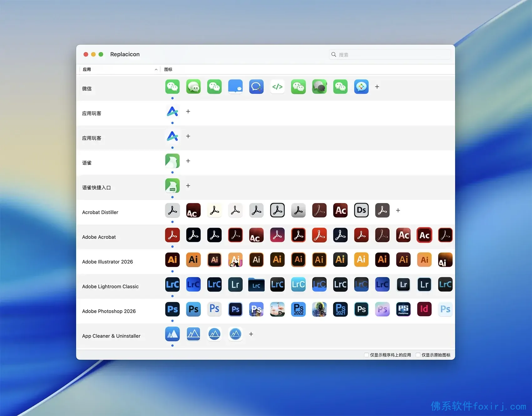Focus the 搜索 search field
Viewport: 532px width, 416px height.
click(390, 54)
